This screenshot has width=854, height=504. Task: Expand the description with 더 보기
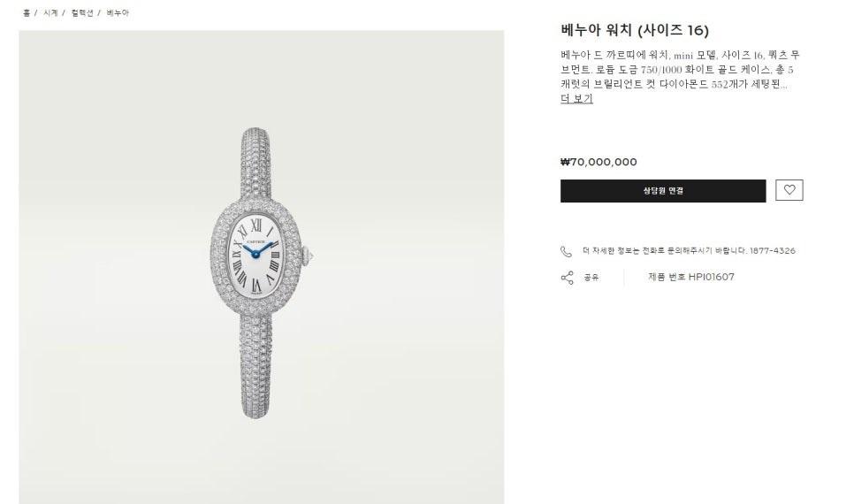point(576,99)
